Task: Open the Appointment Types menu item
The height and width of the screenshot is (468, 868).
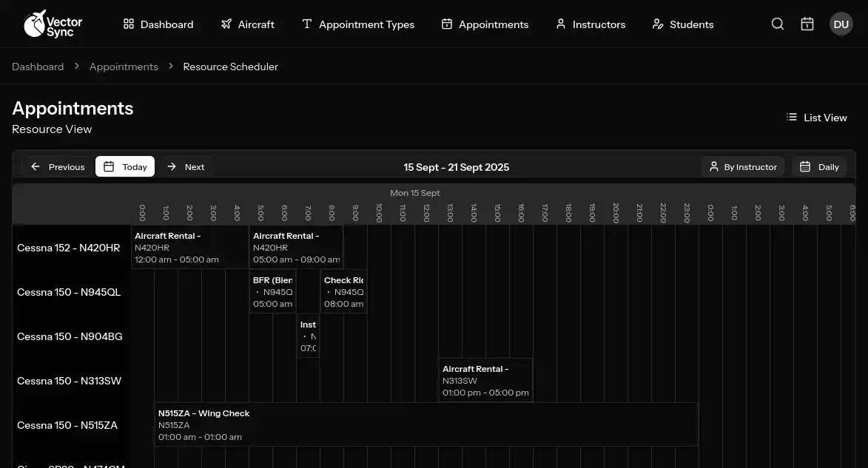Action: [x=358, y=24]
